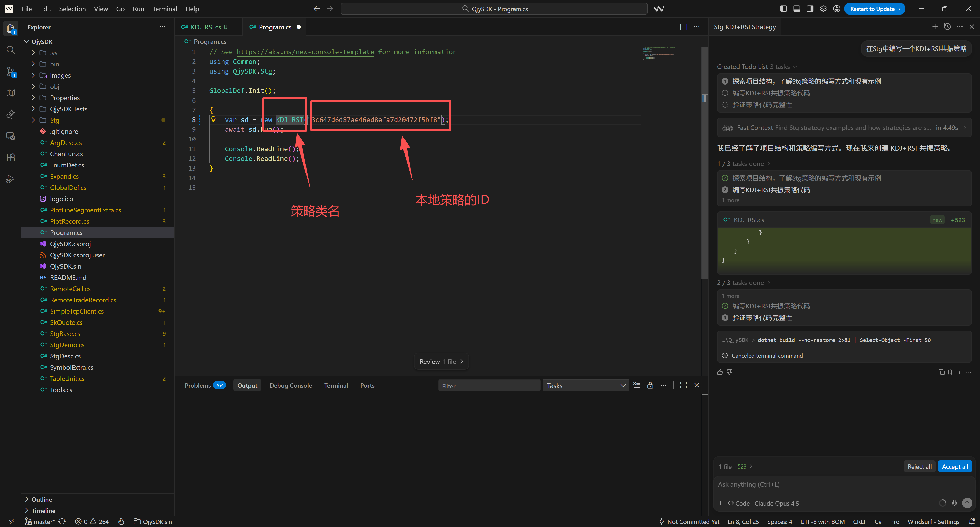Open the Search view in activity bar
The image size is (980, 527).
(11, 50)
